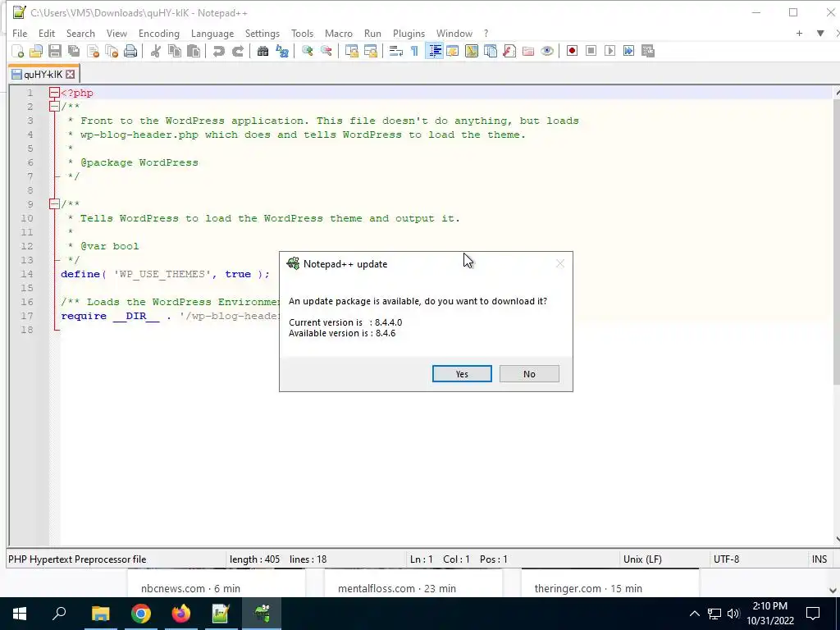
Task: Open the Encoding menu
Action: pos(159,33)
